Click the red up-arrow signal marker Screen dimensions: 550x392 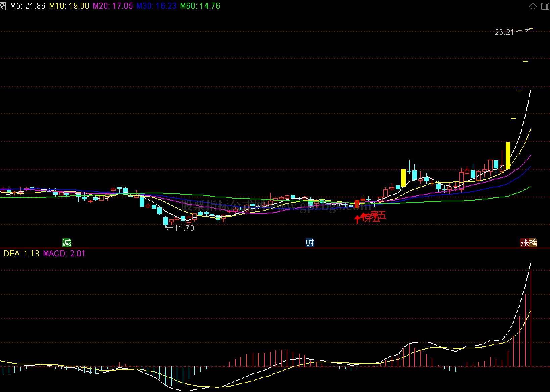tap(357, 219)
